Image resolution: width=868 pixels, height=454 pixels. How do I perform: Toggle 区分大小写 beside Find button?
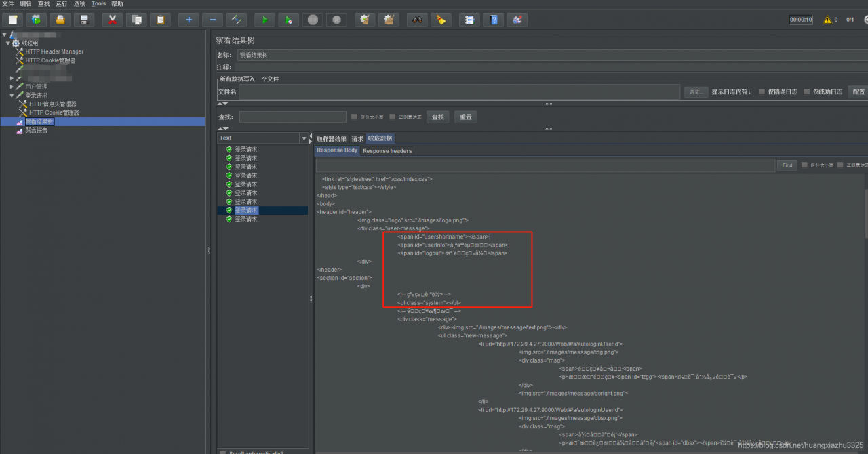click(x=804, y=165)
